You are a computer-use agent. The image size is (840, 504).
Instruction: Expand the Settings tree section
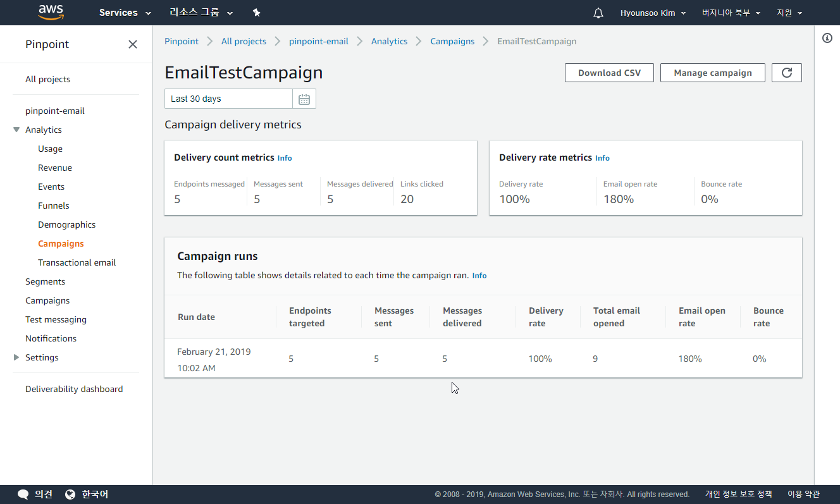16,357
